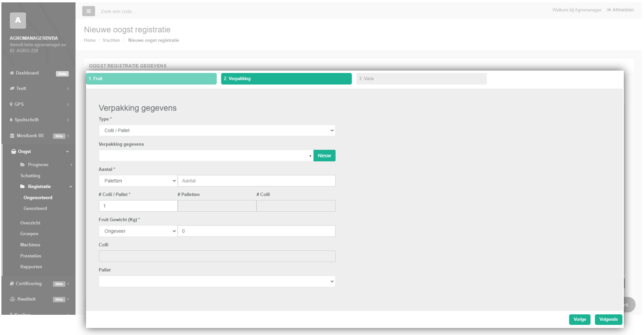
Task: Open the Type dropdown Colli / Pallet
Action: pyautogui.click(x=217, y=130)
